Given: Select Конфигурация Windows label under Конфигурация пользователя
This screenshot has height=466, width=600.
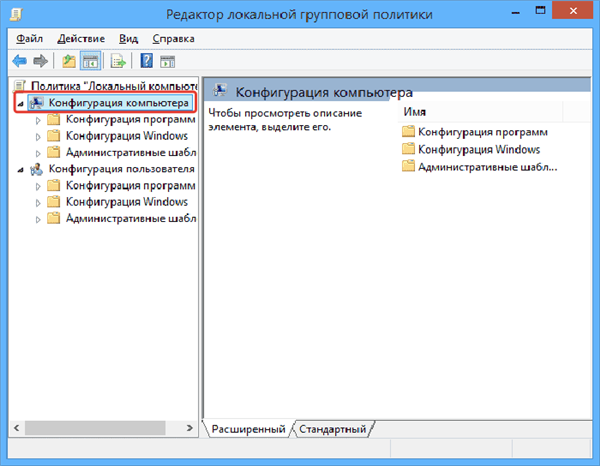Looking at the screenshot, I should (127, 202).
